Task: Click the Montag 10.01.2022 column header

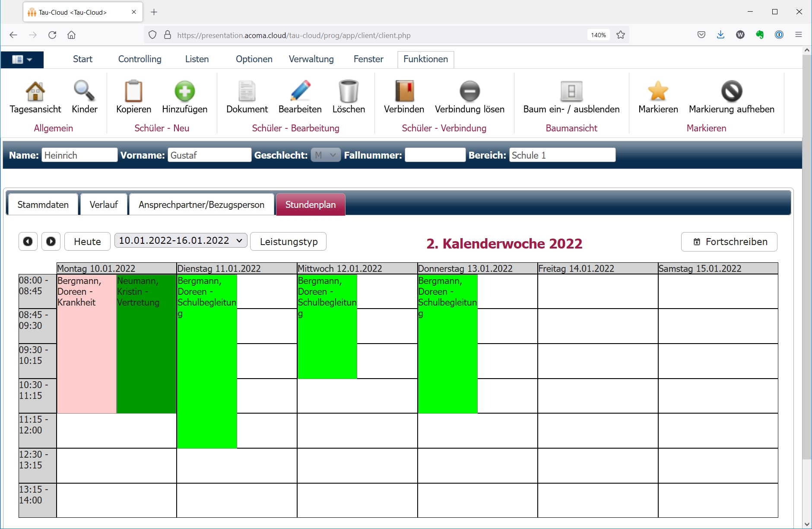Action: pyautogui.click(x=117, y=268)
